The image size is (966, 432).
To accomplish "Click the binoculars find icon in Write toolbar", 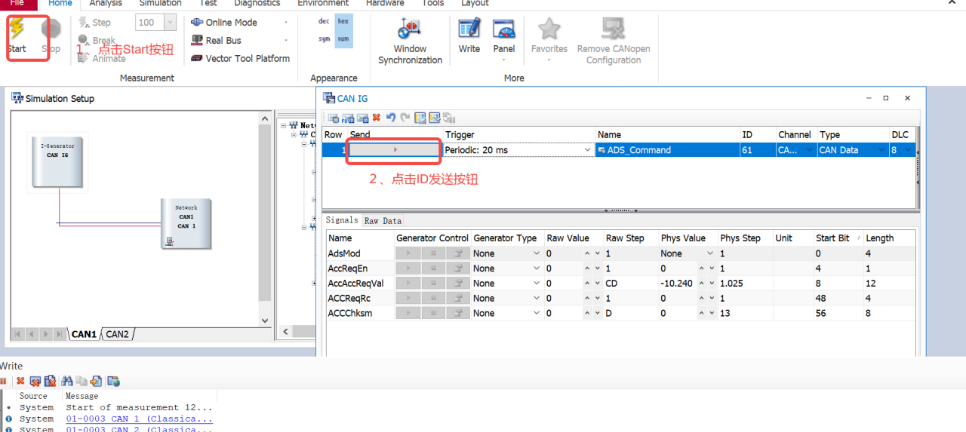I will coord(66,381).
